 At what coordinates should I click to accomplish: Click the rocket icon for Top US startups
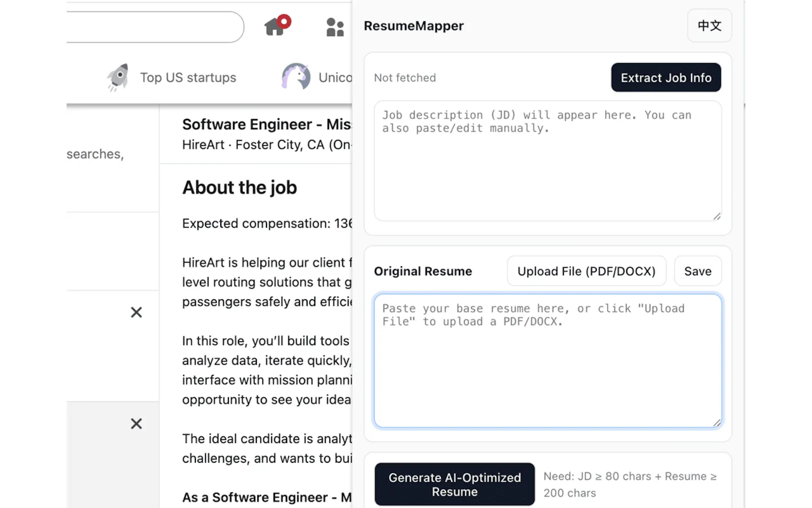pyautogui.click(x=118, y=78)
